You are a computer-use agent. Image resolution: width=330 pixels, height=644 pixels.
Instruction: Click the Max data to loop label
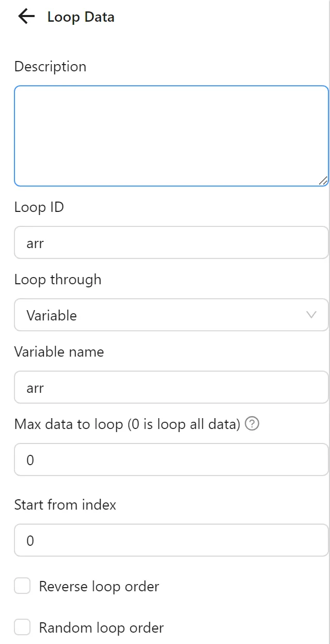click(128, 424)
